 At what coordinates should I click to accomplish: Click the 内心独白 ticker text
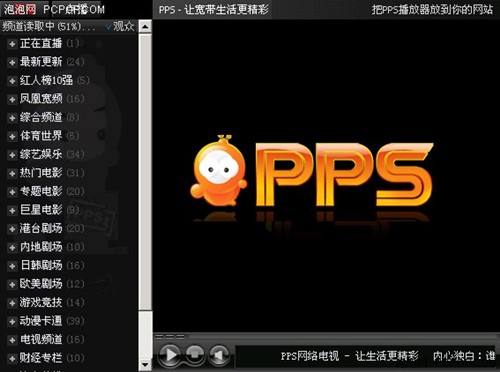(464, 356)
